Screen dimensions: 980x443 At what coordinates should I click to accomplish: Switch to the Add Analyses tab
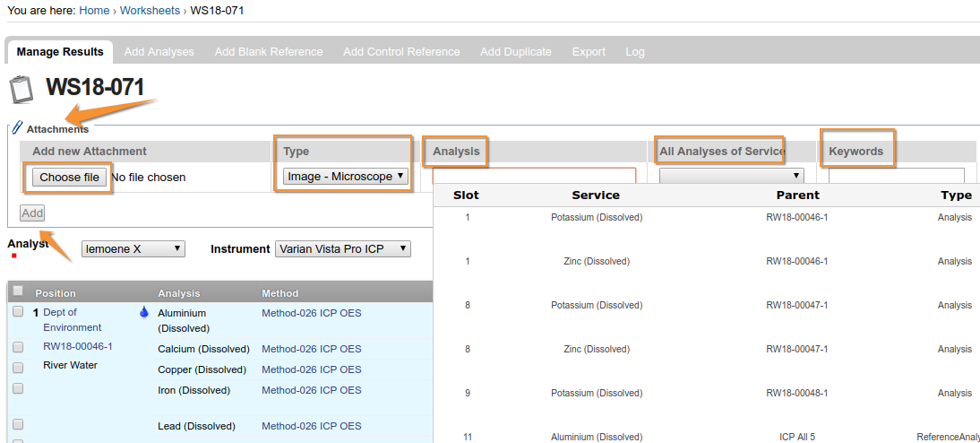159,52
